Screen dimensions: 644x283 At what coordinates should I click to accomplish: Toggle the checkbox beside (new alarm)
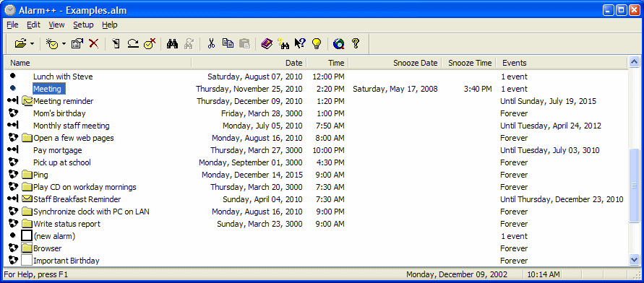click(x=27, y=236)
